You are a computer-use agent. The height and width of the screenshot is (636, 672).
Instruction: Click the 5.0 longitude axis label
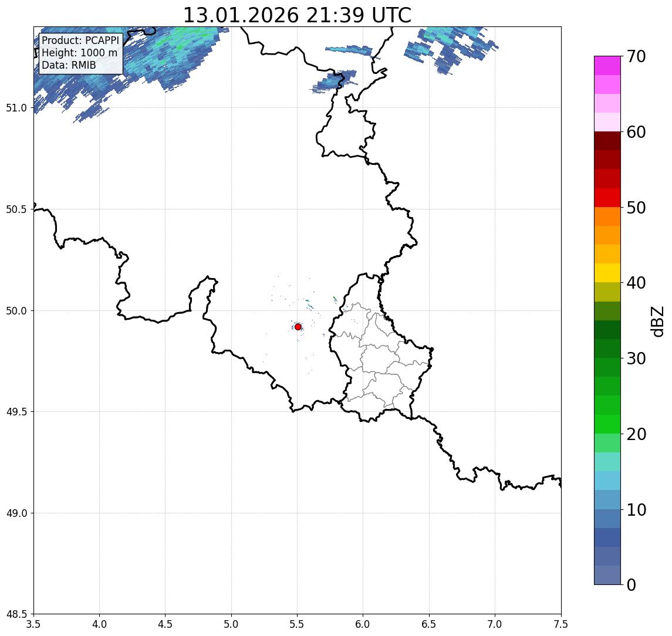click(231, 624)
